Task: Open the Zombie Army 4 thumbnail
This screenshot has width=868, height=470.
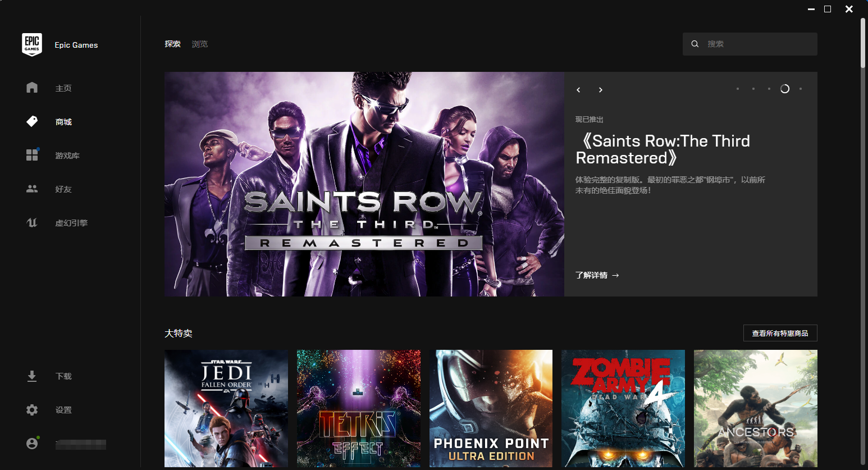Action: 623,409
